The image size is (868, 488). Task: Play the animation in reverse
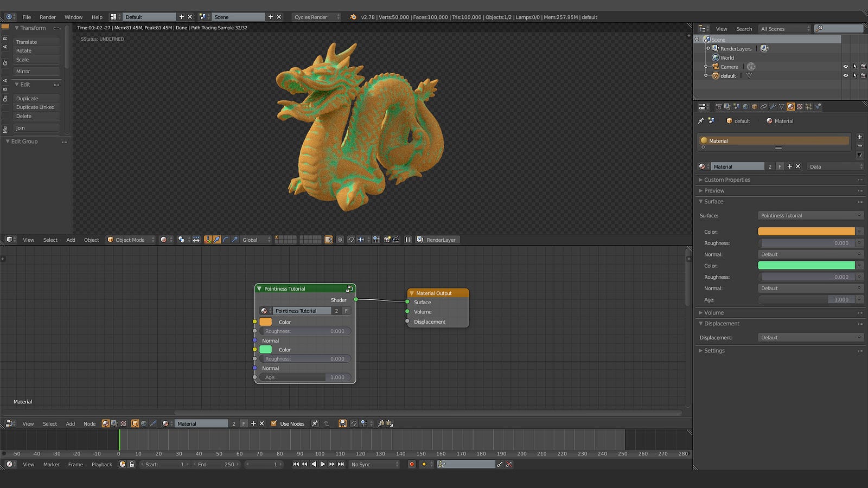click(314, 464)
